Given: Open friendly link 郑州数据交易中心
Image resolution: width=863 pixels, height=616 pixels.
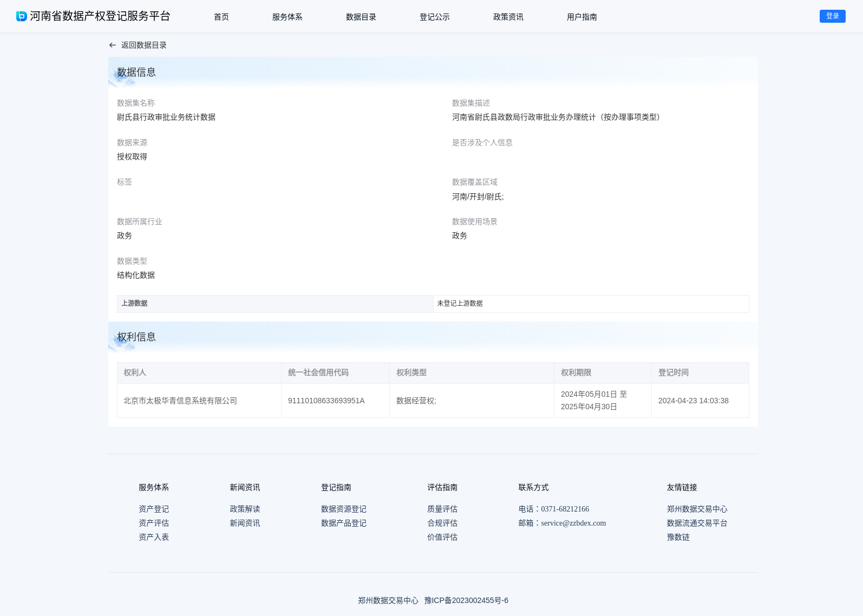Looking at the screenshot, I should point(697,509).
